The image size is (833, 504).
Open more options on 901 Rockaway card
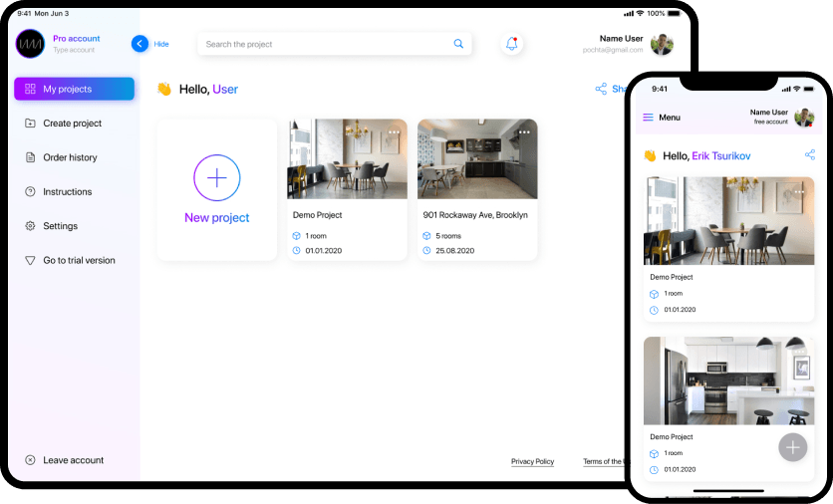coord(524,132)
